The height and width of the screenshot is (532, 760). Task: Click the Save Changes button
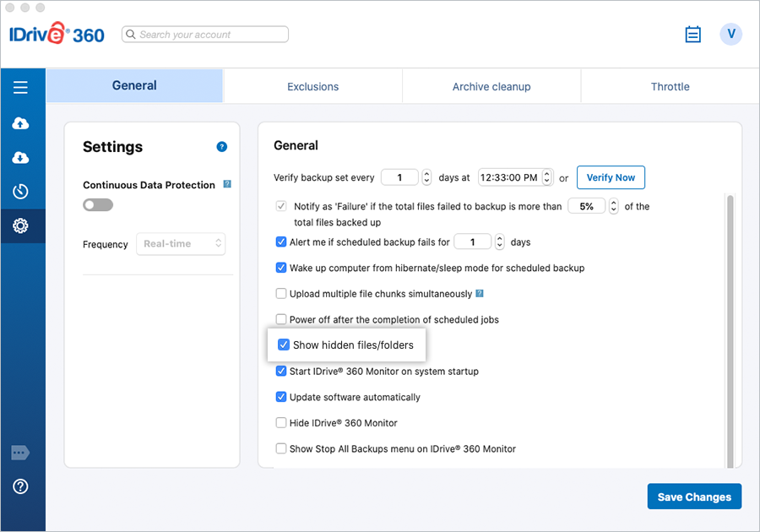pos(694,497)
